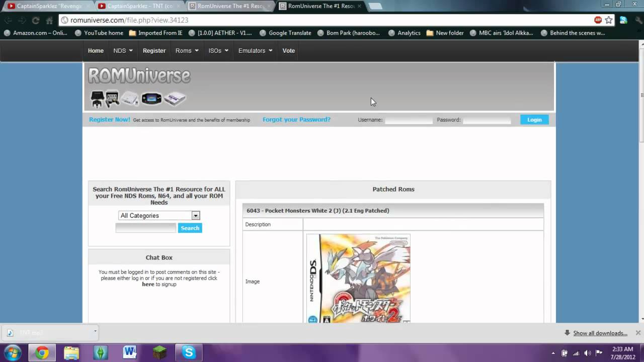Show hidden tray icons arrow
Screen dimensions: 644x362
pyautogui.click(x=553, y=353)
